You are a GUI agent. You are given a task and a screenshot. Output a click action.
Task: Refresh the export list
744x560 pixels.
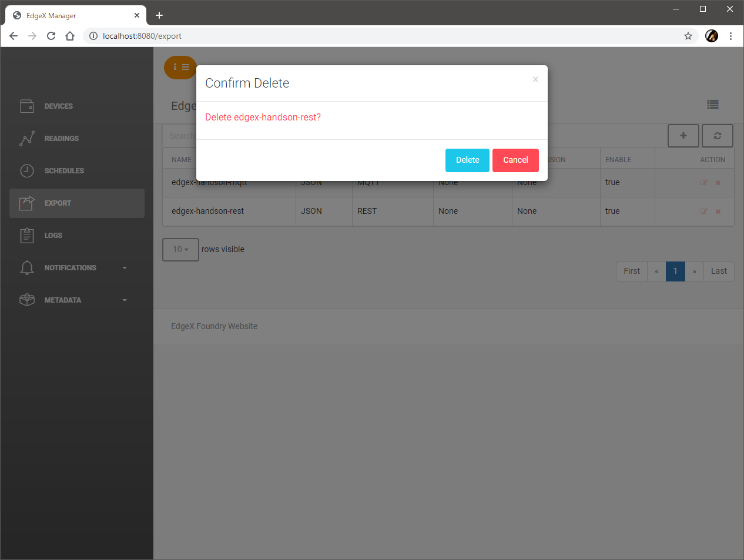[x=717, y=136]
